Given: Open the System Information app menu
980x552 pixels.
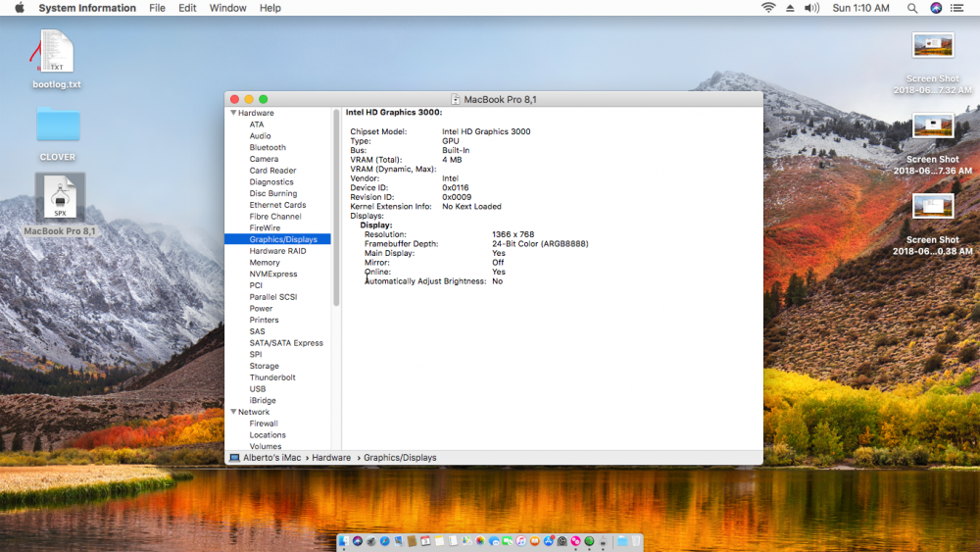Looking at the screenshot, I should tap(87, 8).
